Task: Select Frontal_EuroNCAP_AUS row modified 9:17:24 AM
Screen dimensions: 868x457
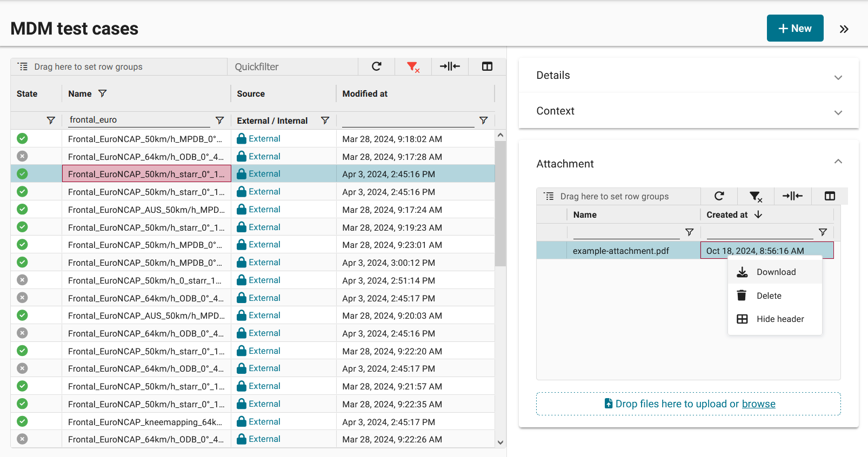Action: coord(252,209)
